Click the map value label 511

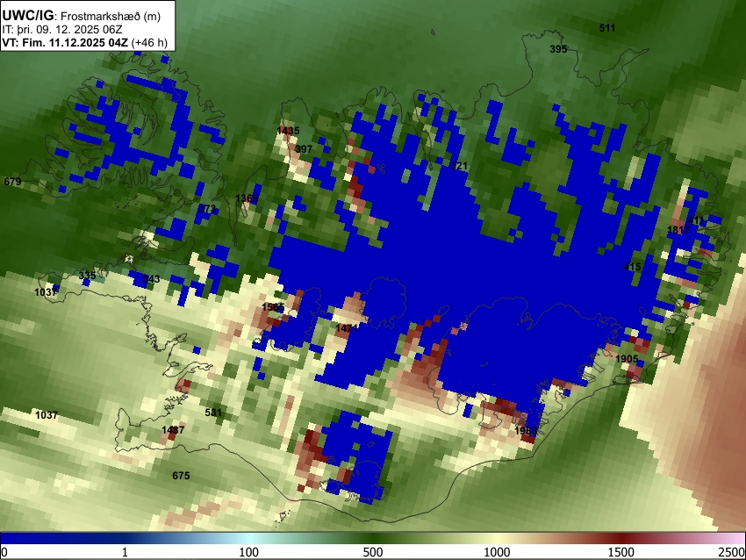point(607,28)
